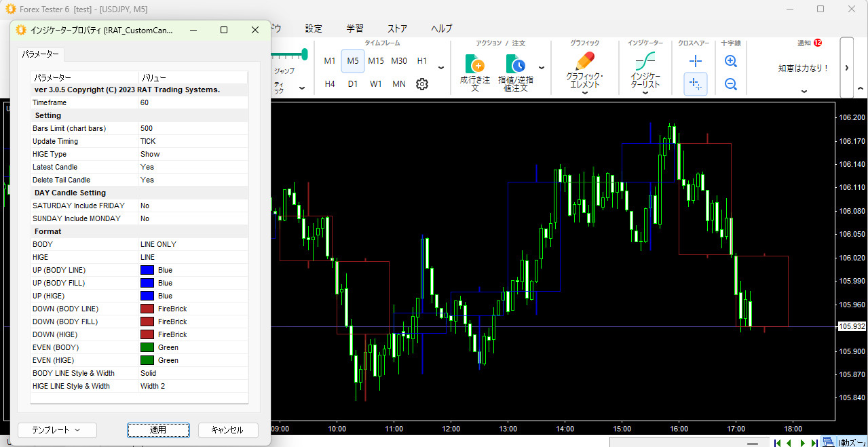Maximize the indicator properties dialog

[x=224, y=30]
